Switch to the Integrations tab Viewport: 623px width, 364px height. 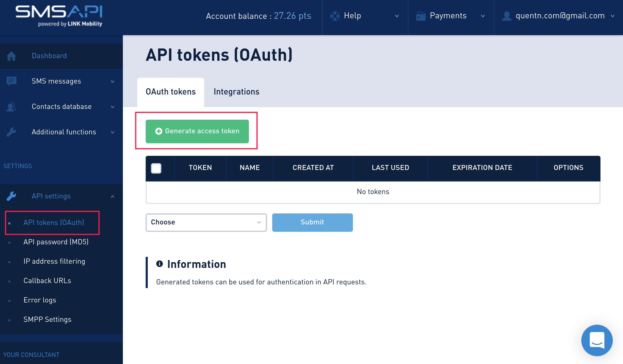(x=236, y=92)
